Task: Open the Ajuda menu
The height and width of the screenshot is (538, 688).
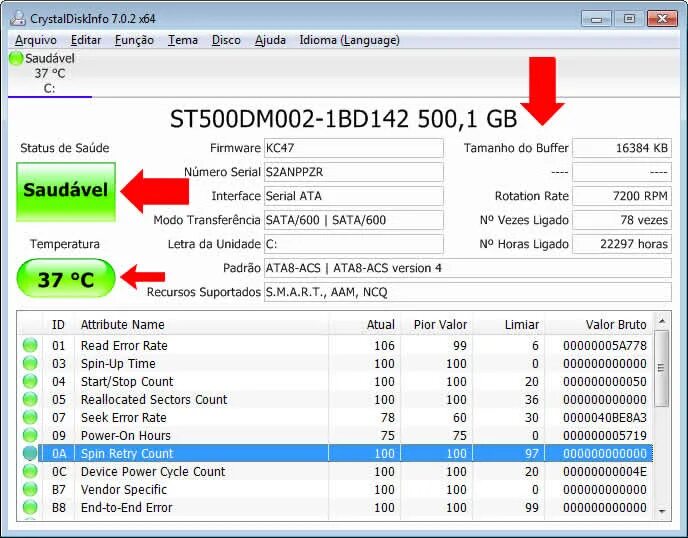Action: pyautogui.click(x=270, y=40)
